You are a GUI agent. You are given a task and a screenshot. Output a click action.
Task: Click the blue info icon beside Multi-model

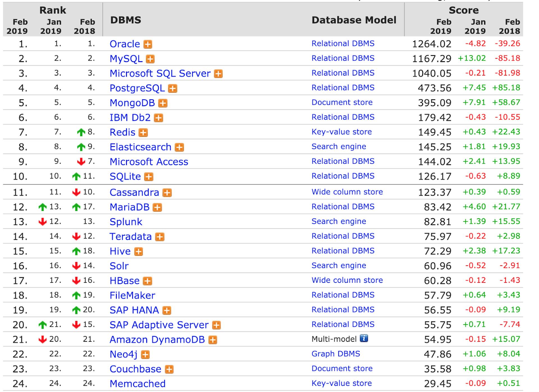pyautogui.click(x=364, y=338)
